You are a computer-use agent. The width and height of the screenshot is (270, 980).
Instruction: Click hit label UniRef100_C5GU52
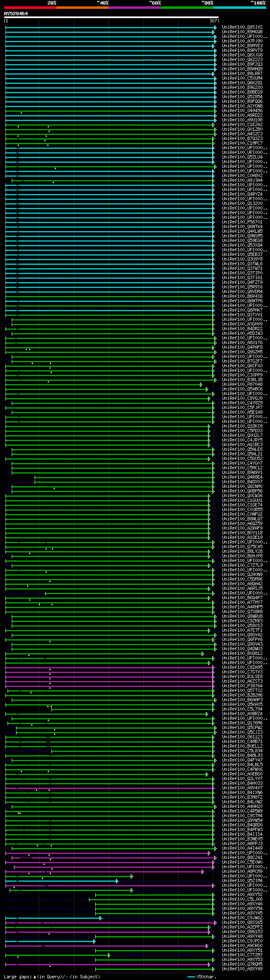click(x=242, y=459)
